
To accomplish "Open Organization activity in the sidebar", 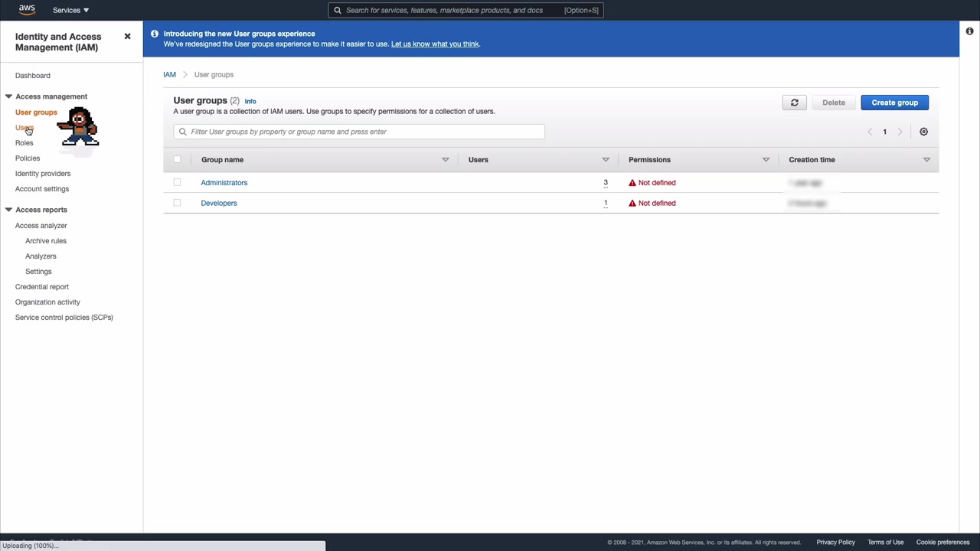I will point(47,302).
